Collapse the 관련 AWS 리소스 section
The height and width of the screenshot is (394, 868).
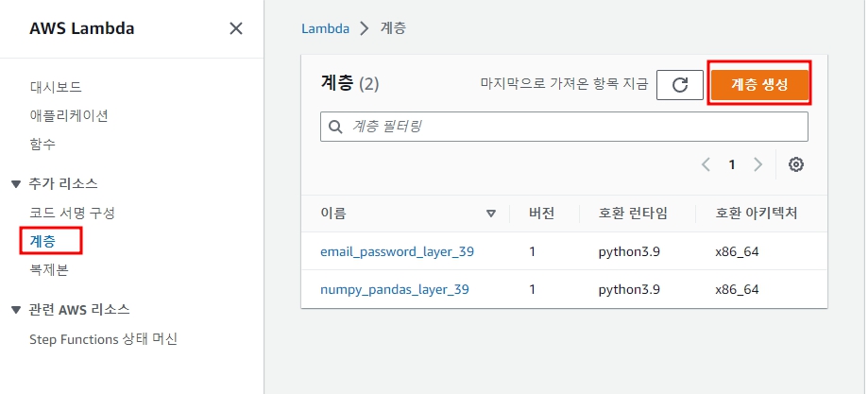pos(16,309)
